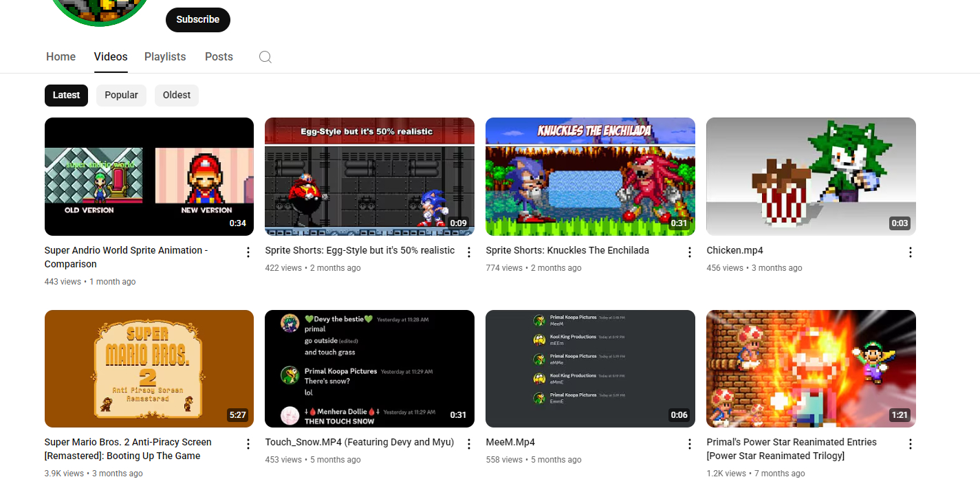Open three-dot menu for Knuckles The Enchilada
The width and height of the screenshot is (980, 488).
coord(689,252)
